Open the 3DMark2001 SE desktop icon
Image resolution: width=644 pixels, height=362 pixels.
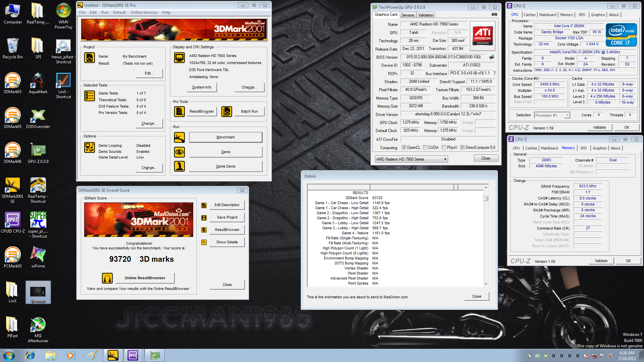tap(12, 190)
